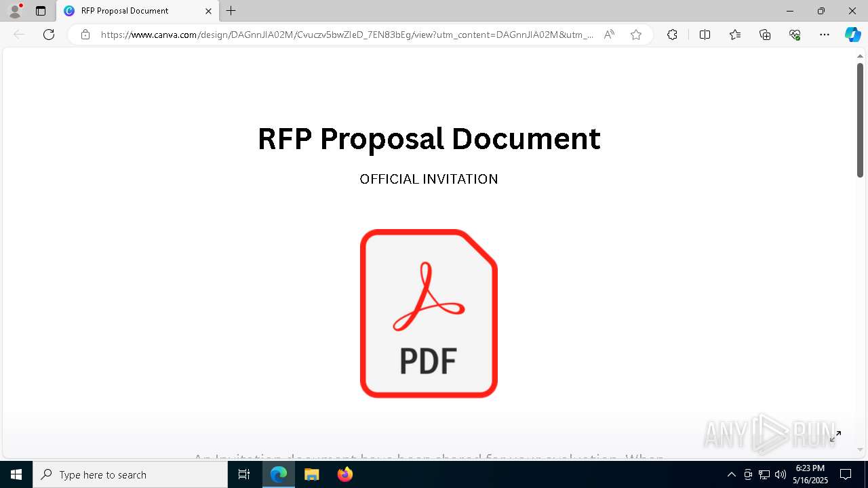868x488 pixels.
Task: Open a new tab with plus button
Action: tap(231, 11)
